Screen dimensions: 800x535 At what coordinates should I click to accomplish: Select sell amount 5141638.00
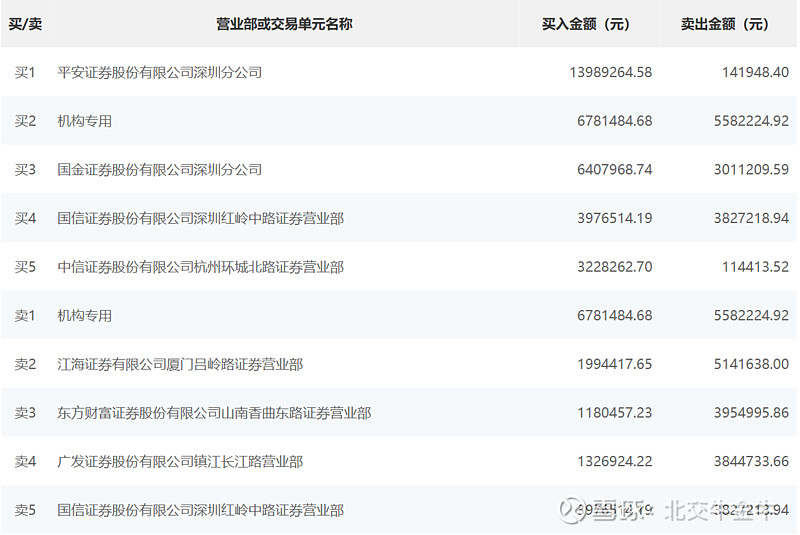[752, 364]
